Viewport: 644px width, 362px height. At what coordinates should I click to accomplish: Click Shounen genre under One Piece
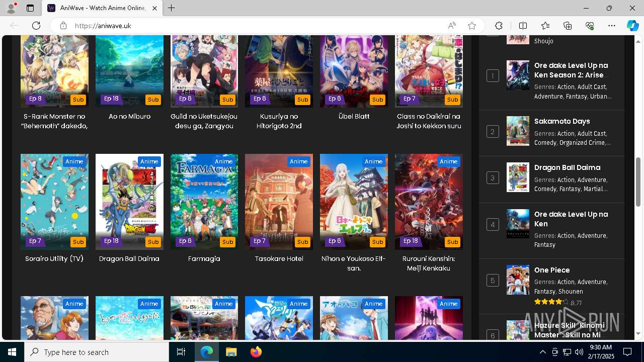pos(572,292)
